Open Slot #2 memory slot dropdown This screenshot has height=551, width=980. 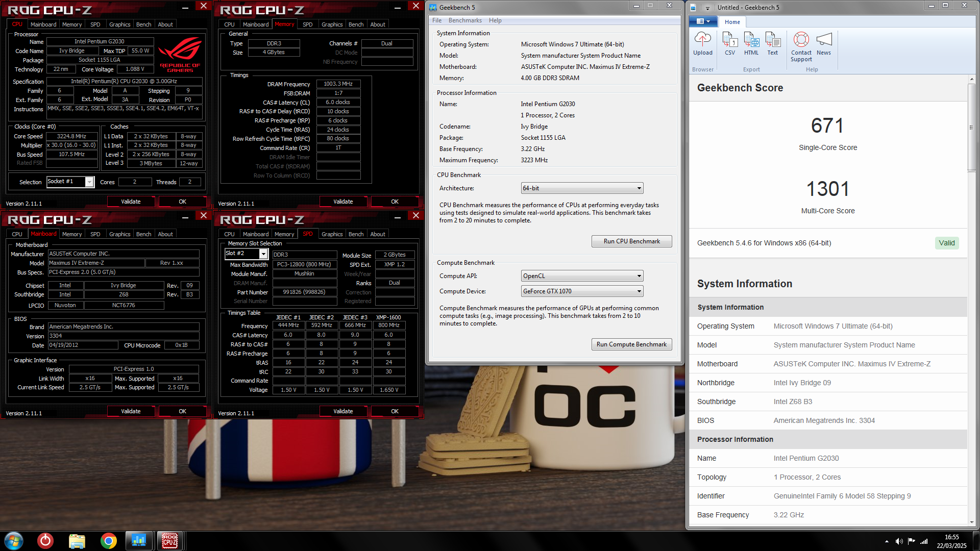pyautogui.click(x=246, y=254)
